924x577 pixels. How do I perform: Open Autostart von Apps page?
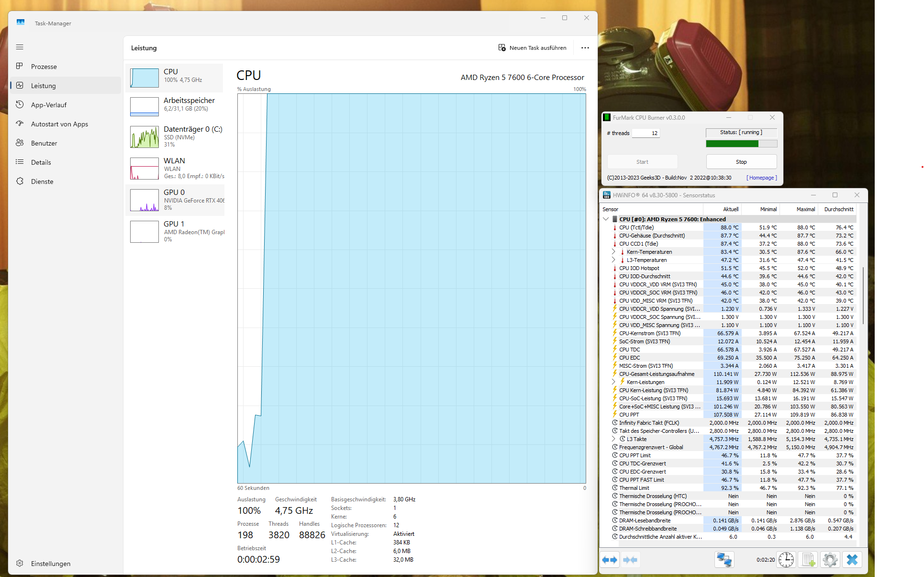click(x=59, y=124)
